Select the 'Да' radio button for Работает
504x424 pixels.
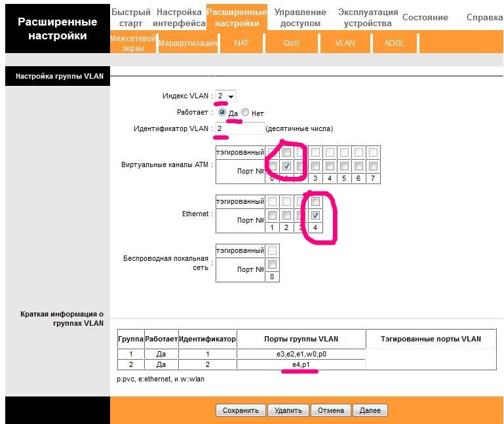tap(222, 113)
